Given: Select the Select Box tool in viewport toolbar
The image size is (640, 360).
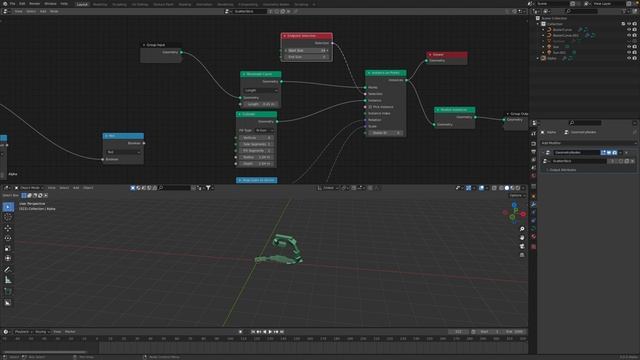Looking at the screenshot, I should (8, 207).
